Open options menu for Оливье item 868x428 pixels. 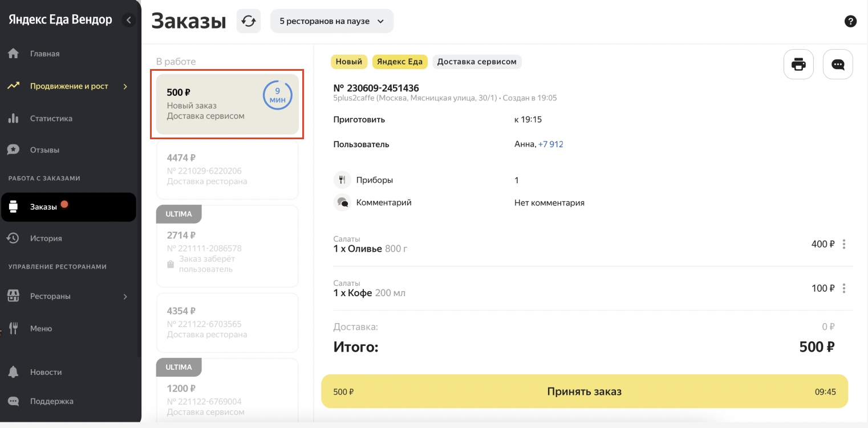(844, 244)
